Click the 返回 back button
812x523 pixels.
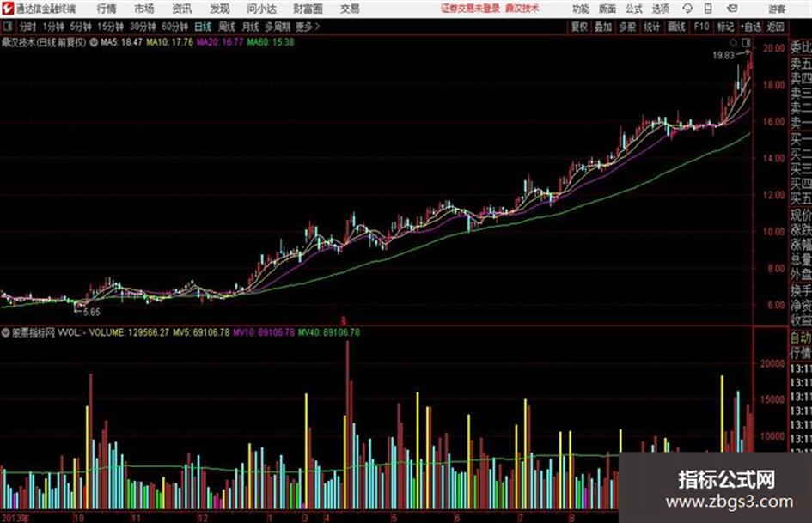[775, 27]
